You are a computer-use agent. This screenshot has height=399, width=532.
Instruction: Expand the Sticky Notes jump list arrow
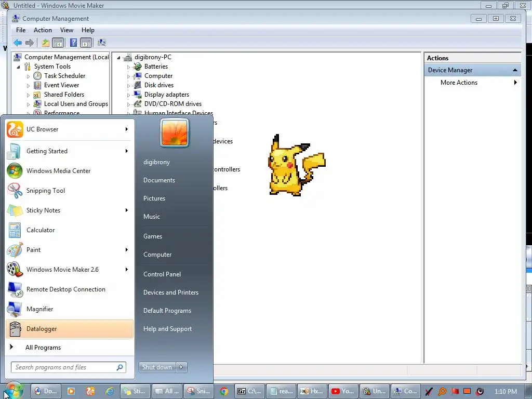pyautogui.click(x=127, y=210)
